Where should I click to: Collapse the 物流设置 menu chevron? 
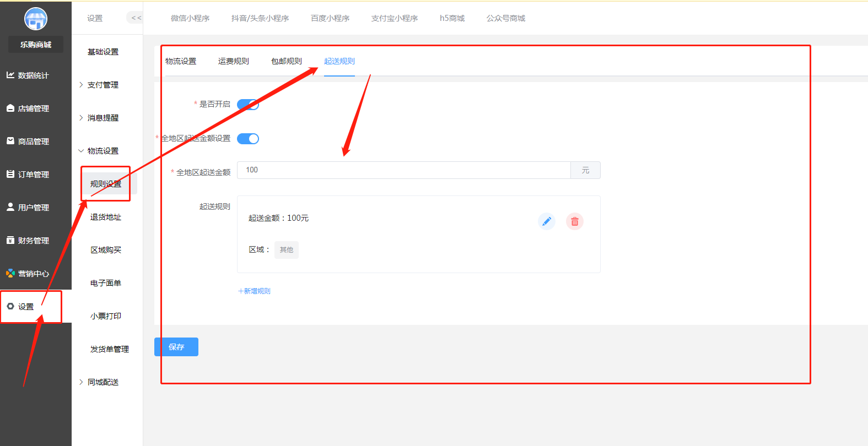[x=81, y=151]
